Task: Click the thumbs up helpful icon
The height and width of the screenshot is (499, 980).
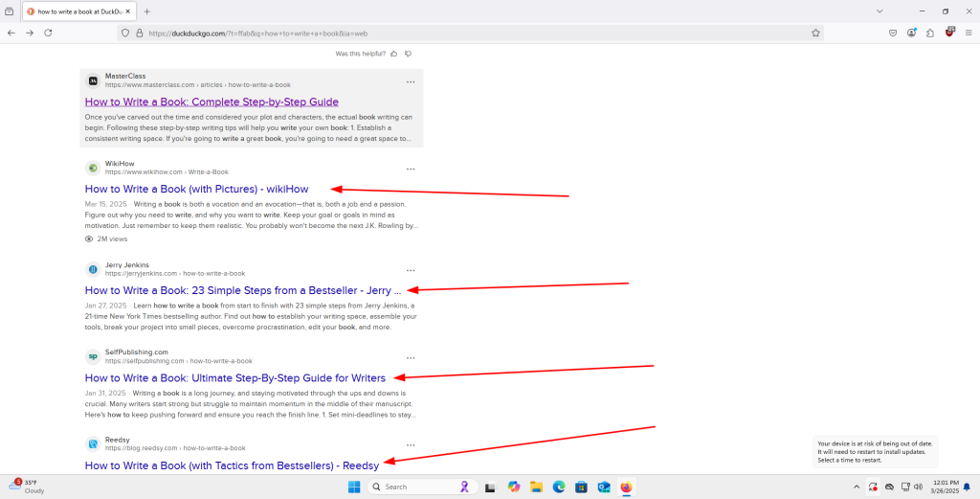Action: pyautogui.click(x=393, y=54)
